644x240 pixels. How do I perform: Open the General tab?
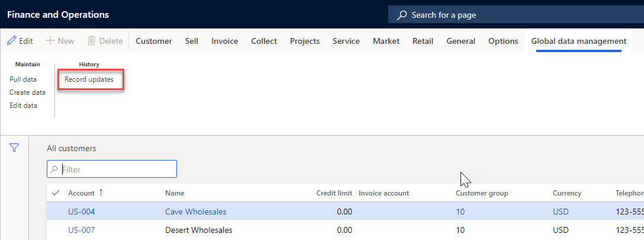point(461,41)
